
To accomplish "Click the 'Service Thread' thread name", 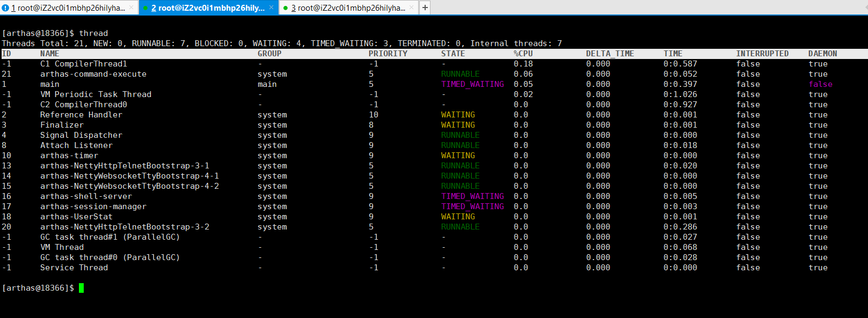I will tap(74, 268).
